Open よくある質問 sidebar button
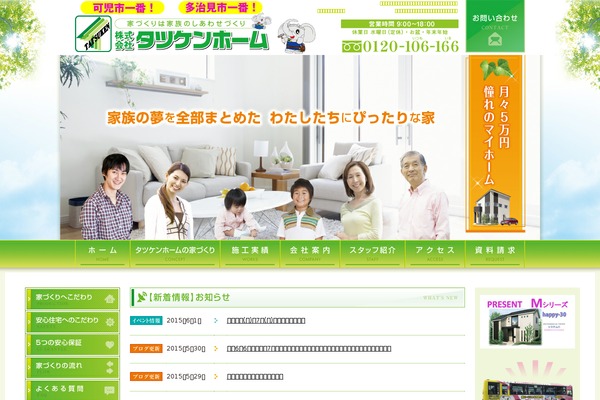Screen dimensions: 600x400 click(x=72, y=390)
